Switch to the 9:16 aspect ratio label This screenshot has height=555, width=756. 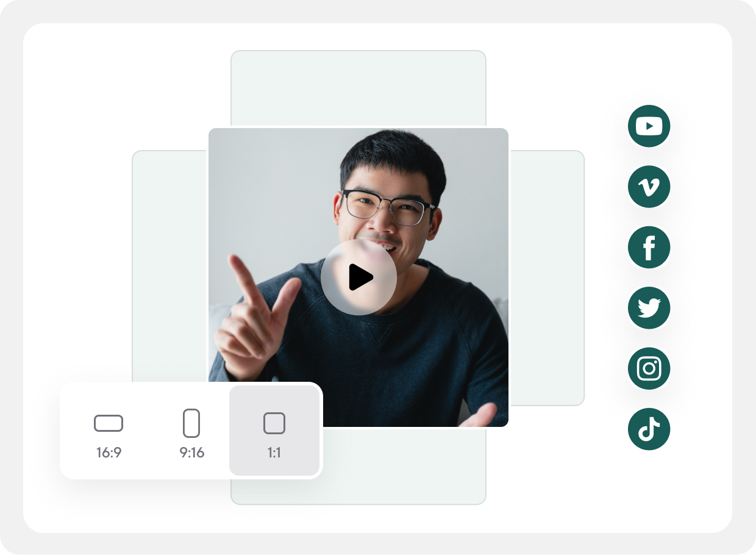pos(191,453)
